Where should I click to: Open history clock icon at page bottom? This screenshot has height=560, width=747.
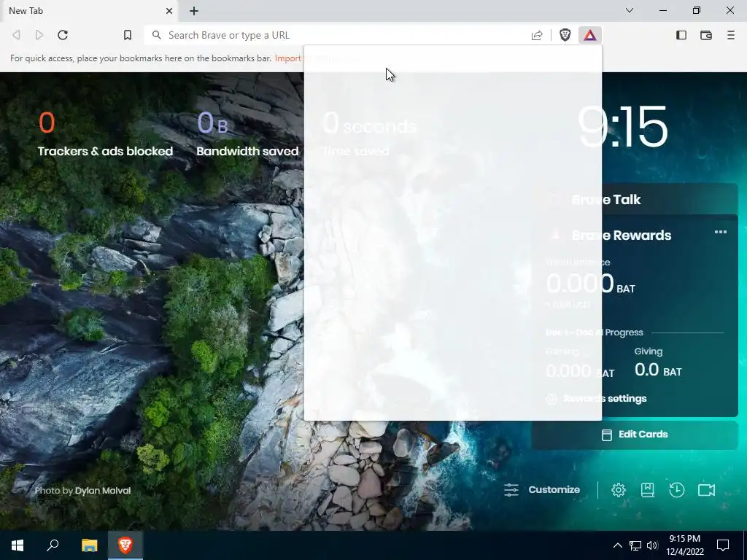(677, 490)
